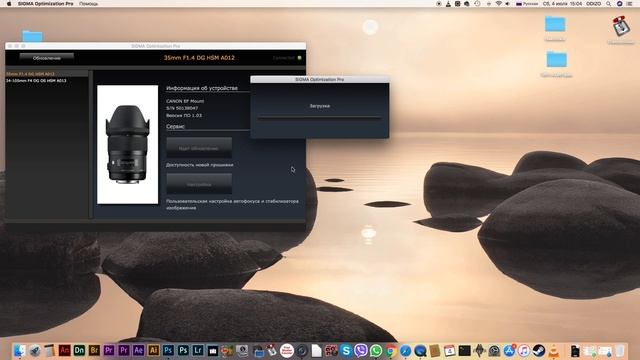Click the Настройка customization button
Image resolution: width=640 pixels, height=360 pixels.
coord(199,184)
